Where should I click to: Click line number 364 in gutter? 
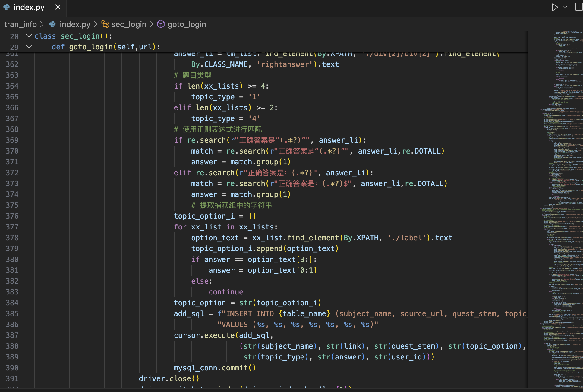pos(12,86)
